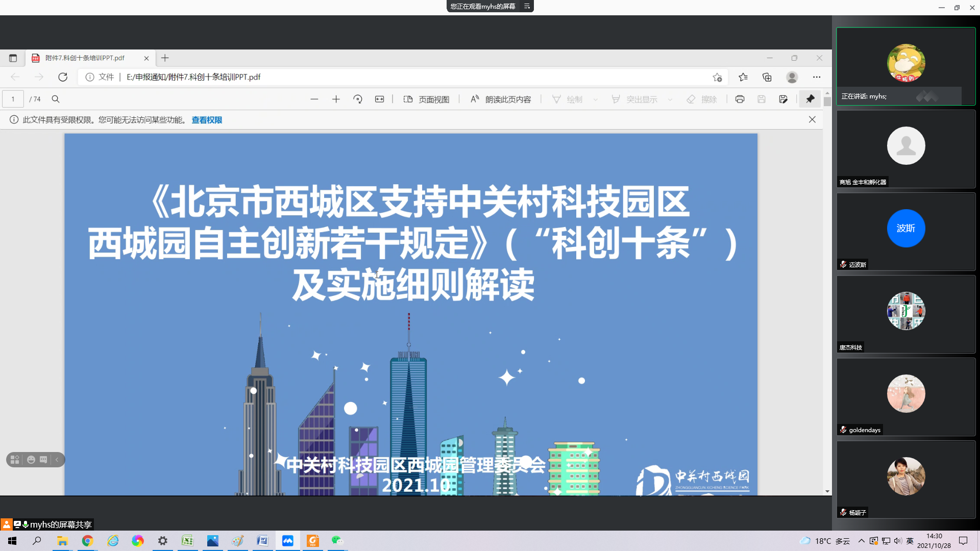This screenshot has width=980, height=551.
Task: Select the goldendays participant tile
Action: 906,397
